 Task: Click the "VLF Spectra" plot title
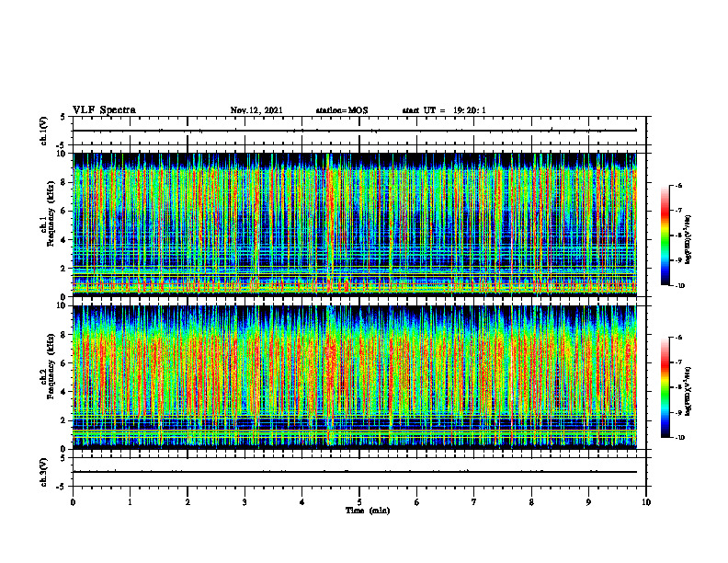click(x=104, y=110)
